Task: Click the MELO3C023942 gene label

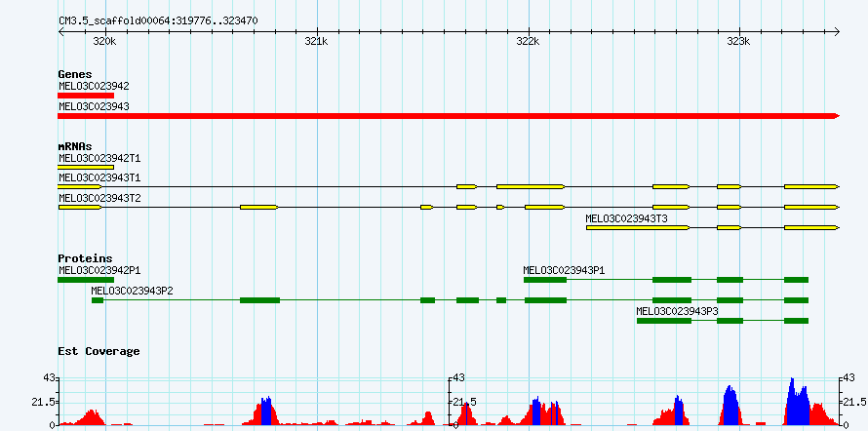Action: coord(94,87)
